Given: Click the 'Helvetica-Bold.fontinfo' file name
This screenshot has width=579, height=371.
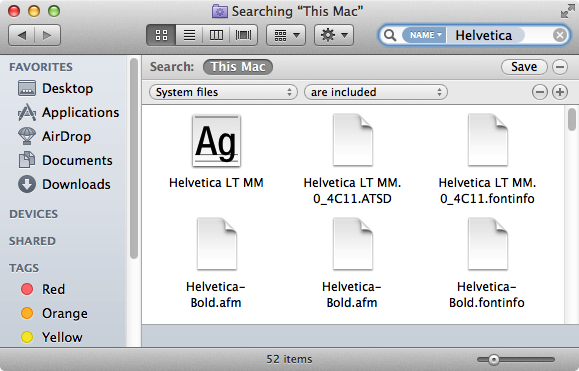Looking at the screenshot, I should 487,295.
